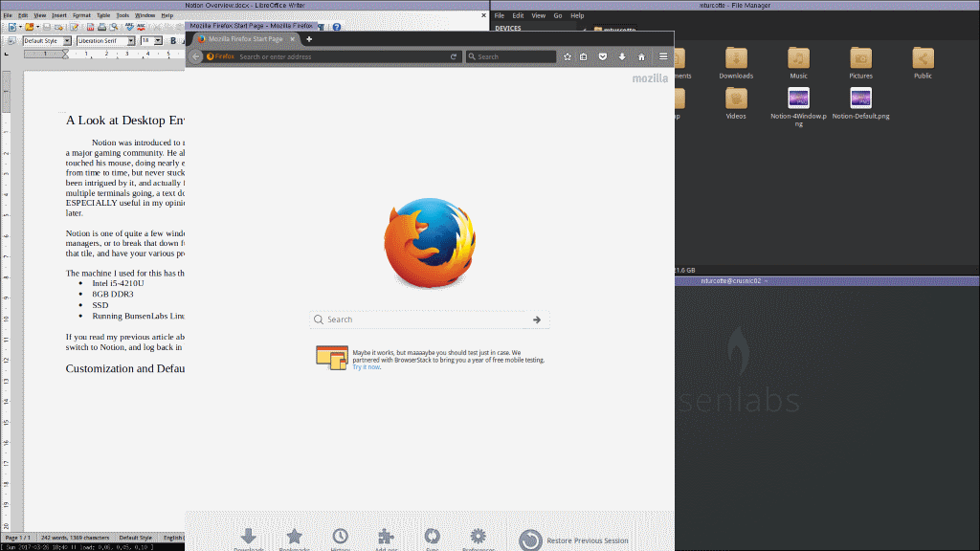Click Restore Previous Session button
The image size is (980, 551).
click(x=574, y=540)
